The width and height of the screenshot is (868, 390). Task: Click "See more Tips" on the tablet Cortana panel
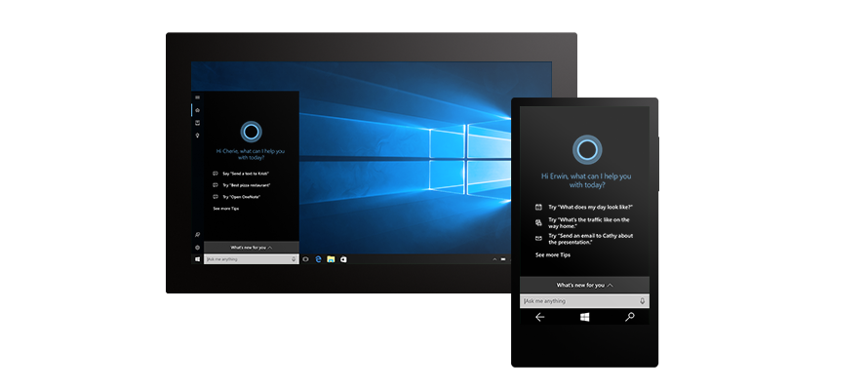[226, 209]
